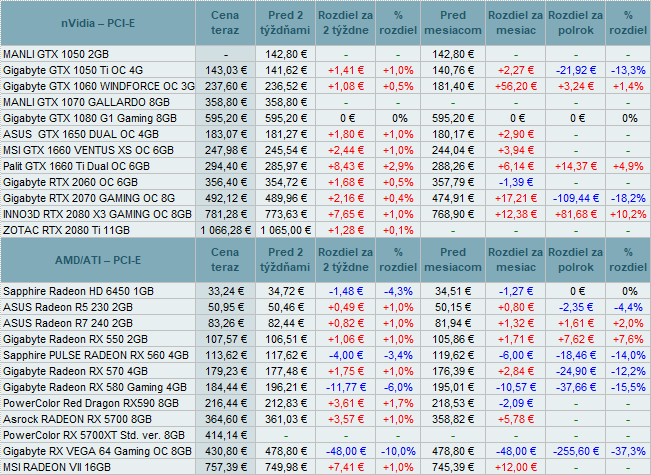The width and height of the screenshot is (651, 475).
Task: Select ZOTAC RTX 2080 Ti 11GB name
Action: click(x=66, y=230)
